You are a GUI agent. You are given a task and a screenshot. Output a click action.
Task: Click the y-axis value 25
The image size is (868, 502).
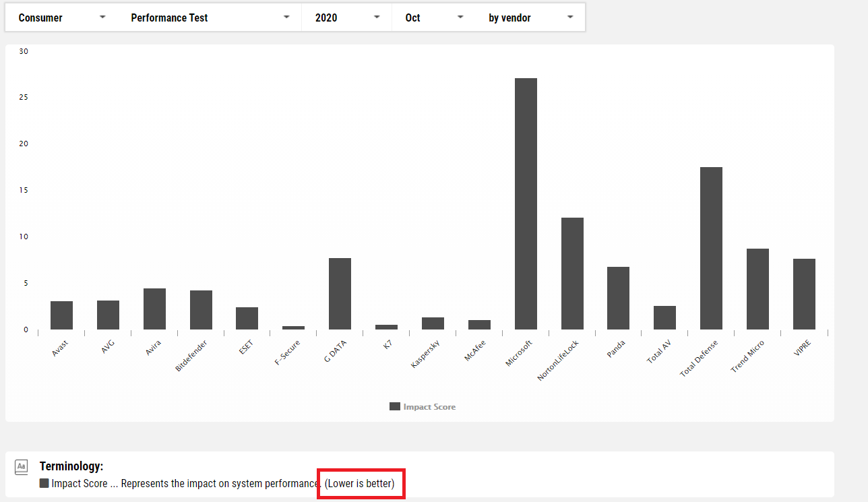pyautogui.click(x=24, y=97)
